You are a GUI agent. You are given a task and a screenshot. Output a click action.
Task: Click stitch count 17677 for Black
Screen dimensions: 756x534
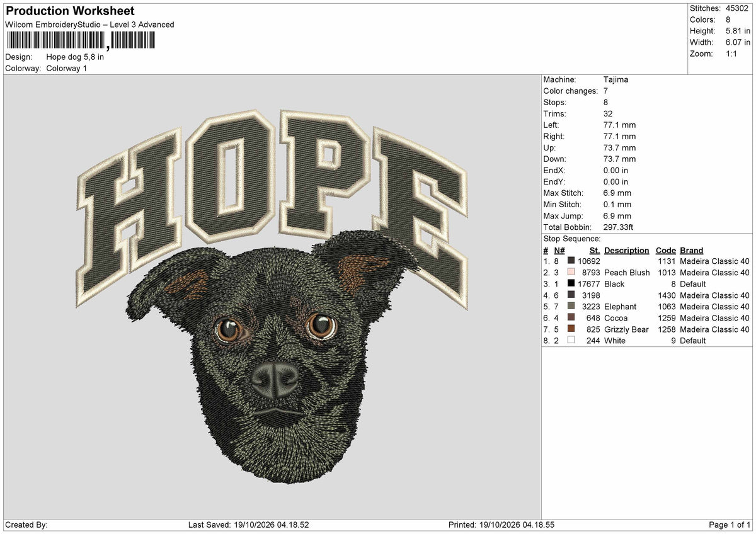pos(588,283)
